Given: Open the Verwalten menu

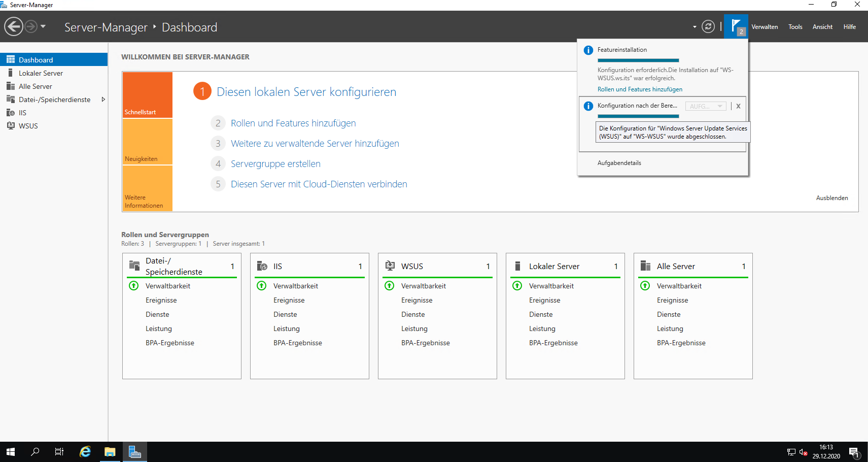Looking at the screenshot, I should pos(765,27).
